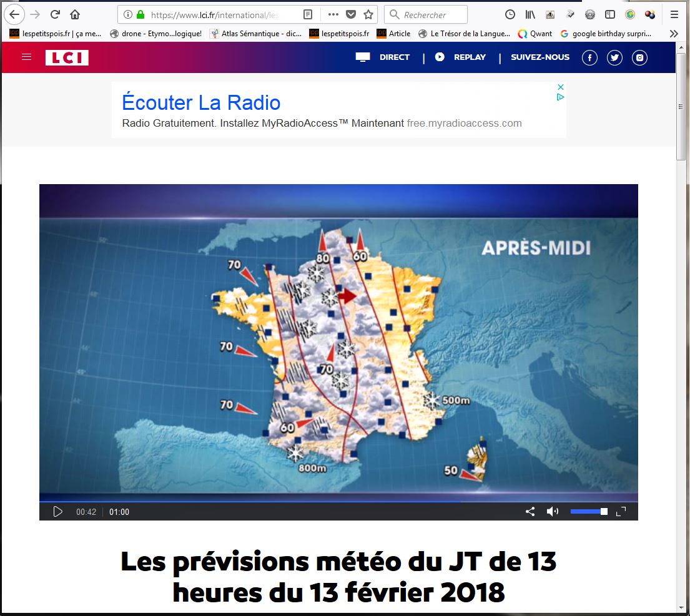Click the green padlock security icon
The image size is (690, 616).
click(140, 14)
